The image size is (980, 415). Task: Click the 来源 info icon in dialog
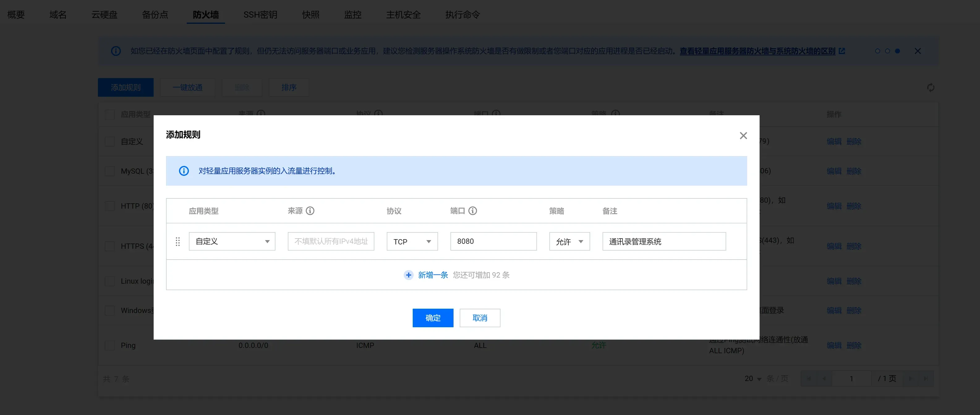[310, 211]
